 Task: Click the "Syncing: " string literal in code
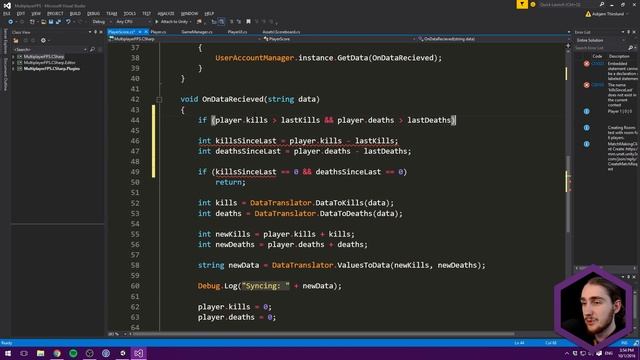pos(266,286)
